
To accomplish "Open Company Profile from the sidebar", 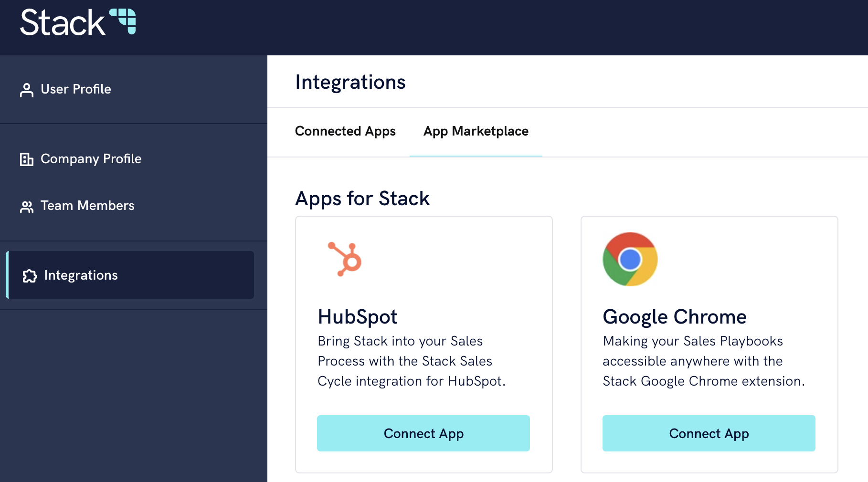I will pyautogui.click(x=91, y=158).
